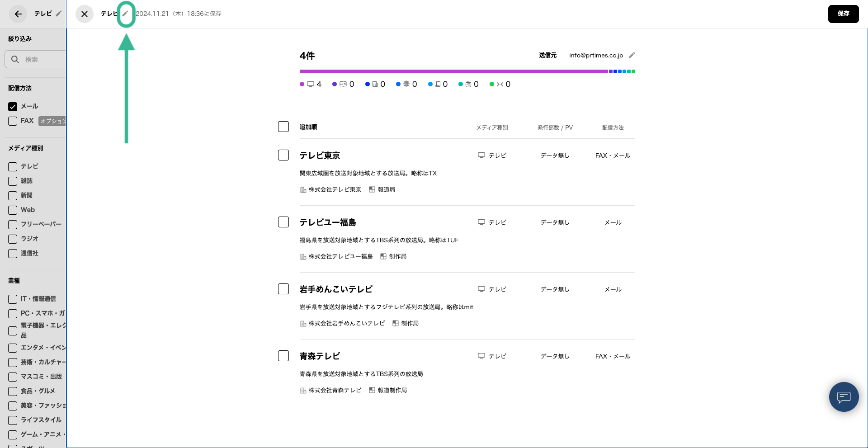Viewport: 868px width, 448px height.
Task: Click TV media icon in 岩手めんこいテレビ row
Action: [x=481, y=289]
